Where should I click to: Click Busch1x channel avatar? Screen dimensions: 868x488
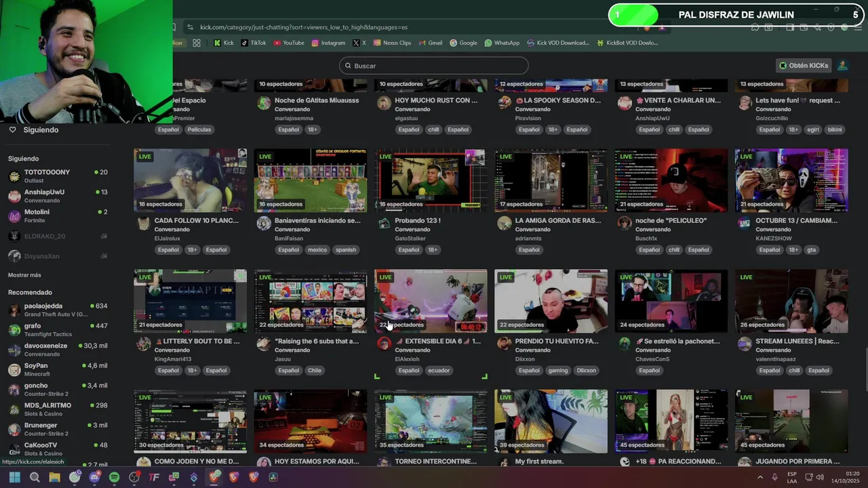[625, 224]
